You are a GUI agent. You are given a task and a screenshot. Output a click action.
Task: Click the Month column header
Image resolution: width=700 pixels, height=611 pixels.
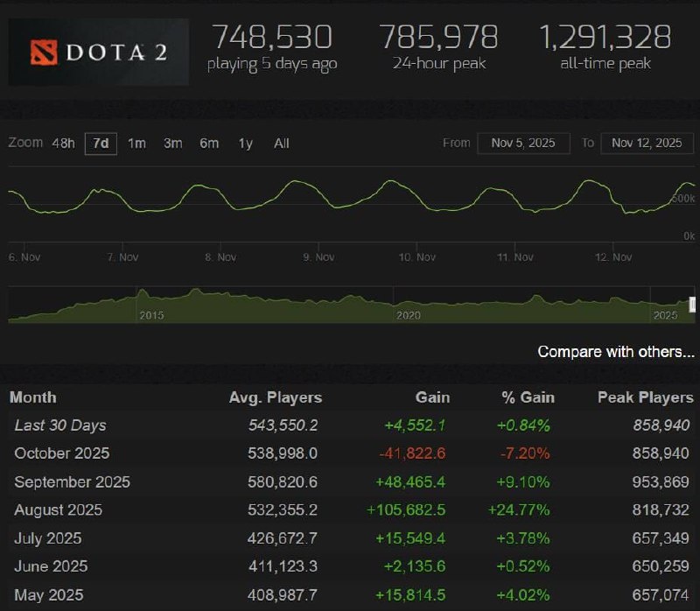click(33, 397)
